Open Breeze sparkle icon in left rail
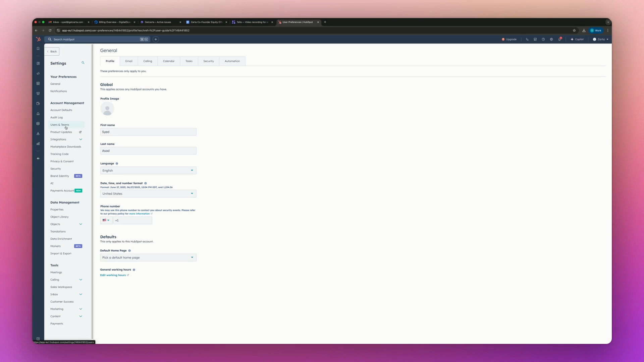The image size is (644, 362). point(38,158)
